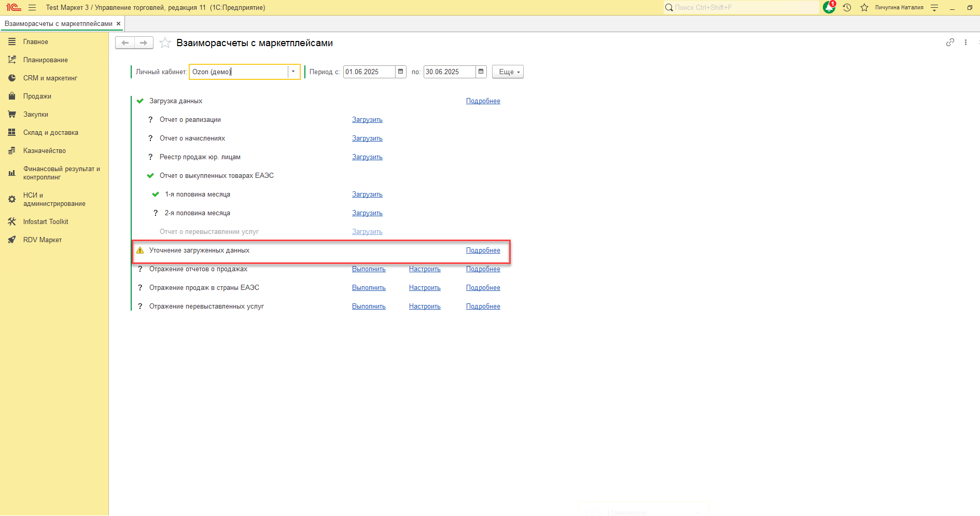Open the Продажи section
The width and height of the screenshot is (980, 516).
point(37,96)
